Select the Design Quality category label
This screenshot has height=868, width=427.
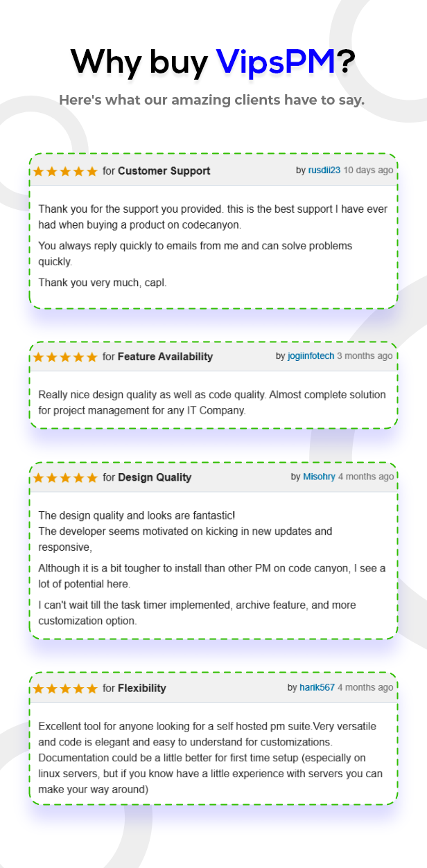[x=155, y=477]
